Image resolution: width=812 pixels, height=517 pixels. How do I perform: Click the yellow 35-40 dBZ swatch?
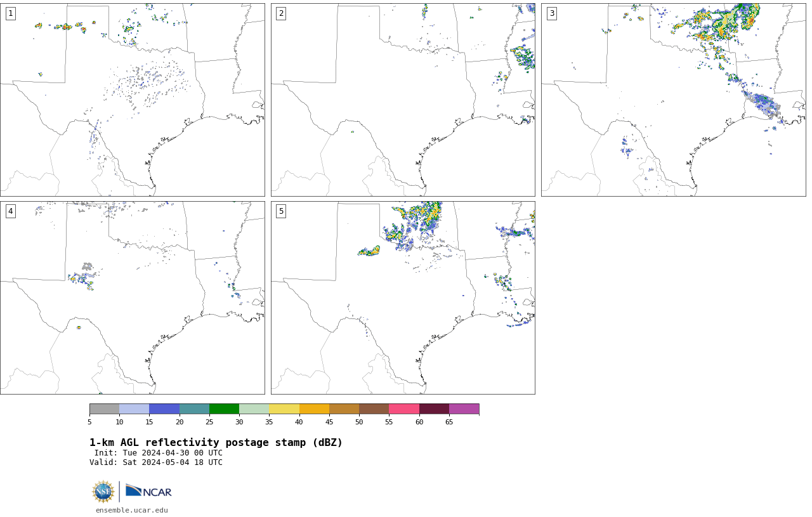284,409
